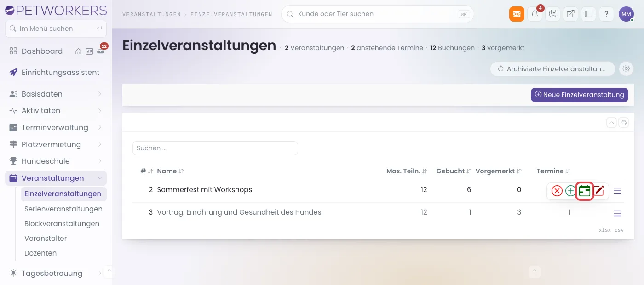The height and width of the screenshot is (285, 644).
Task: Open the Veranstalter submenu item
Action: point(46,238)
